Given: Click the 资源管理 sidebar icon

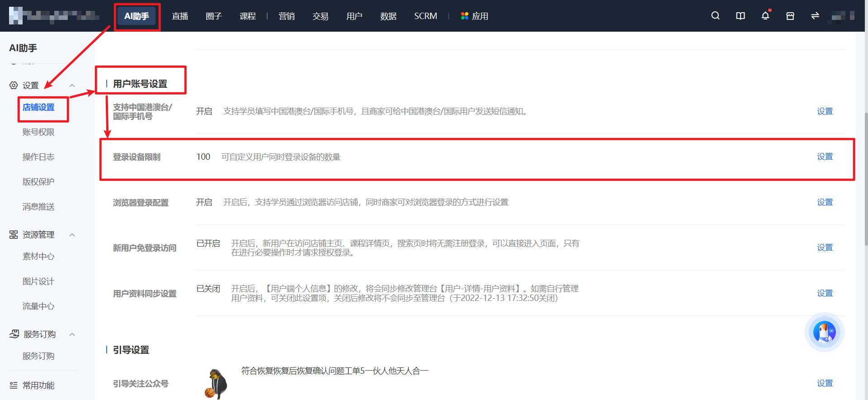Looking at the screenshot, I should (14, 234).
